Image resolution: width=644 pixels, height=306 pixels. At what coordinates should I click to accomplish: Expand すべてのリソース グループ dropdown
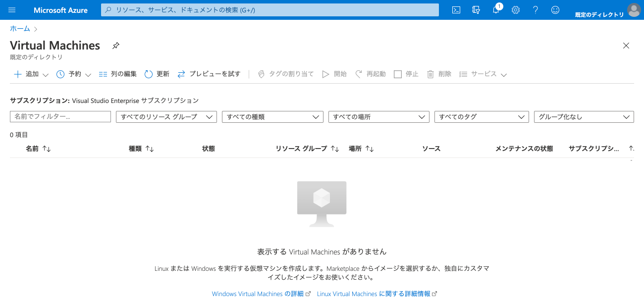tap(166, 117)
